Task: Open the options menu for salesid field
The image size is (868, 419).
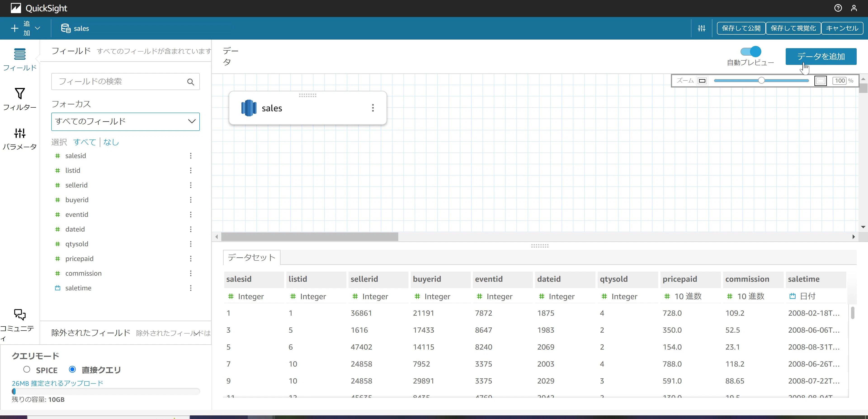Action: click(191, 156)
